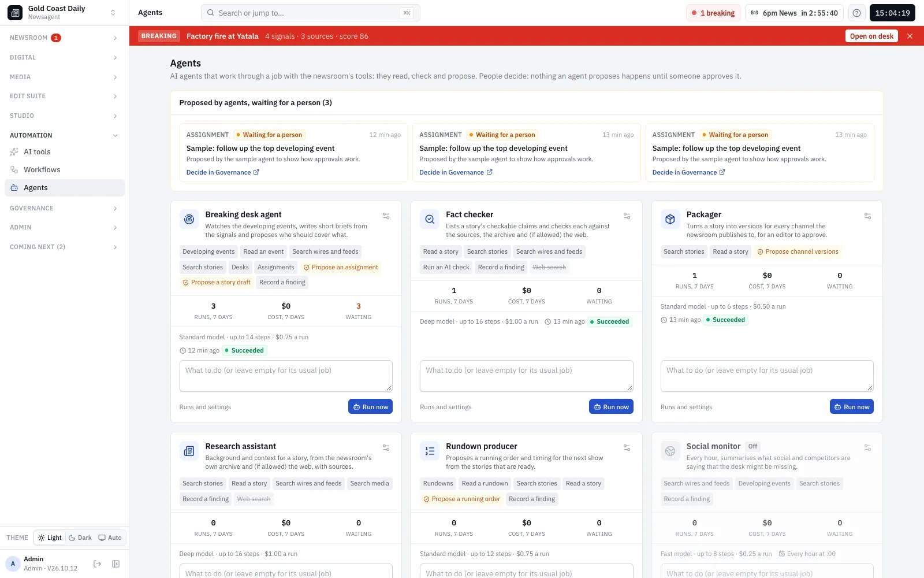This screenshot has height=578, width=924.
Task: Click the Packager cube icon
Action: coord(670,219)
